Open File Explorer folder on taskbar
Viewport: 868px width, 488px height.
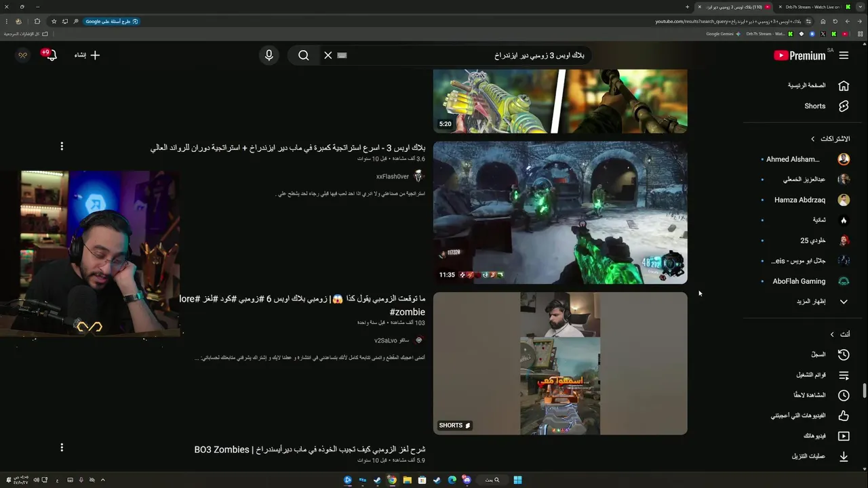click(x=407, y=480)
